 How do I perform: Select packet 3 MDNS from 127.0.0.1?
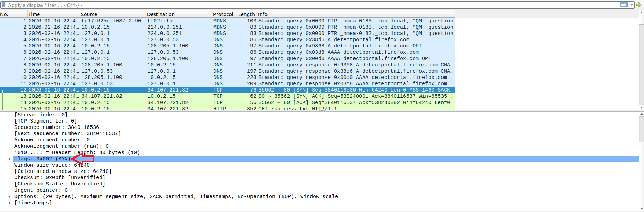(x=228, y=34)
